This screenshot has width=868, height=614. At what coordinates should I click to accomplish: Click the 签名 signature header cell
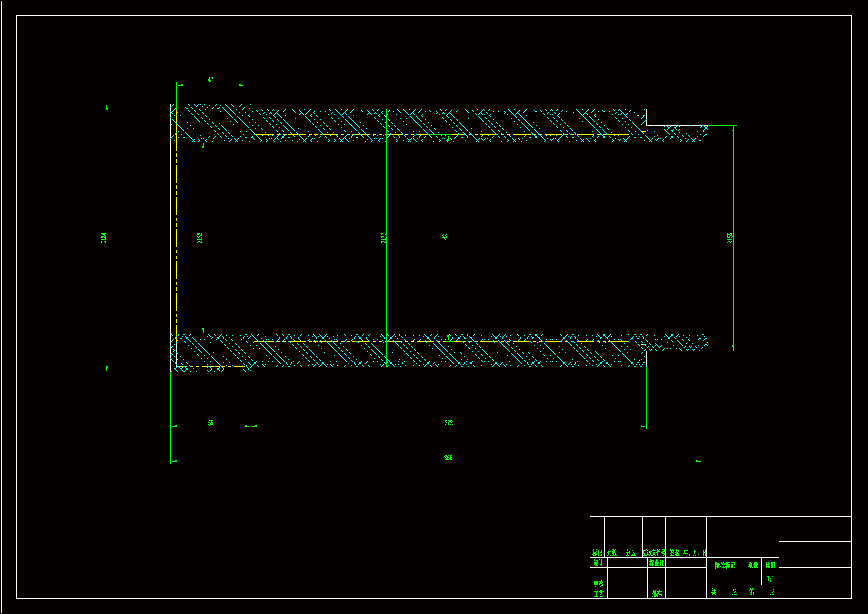(674, 553)
